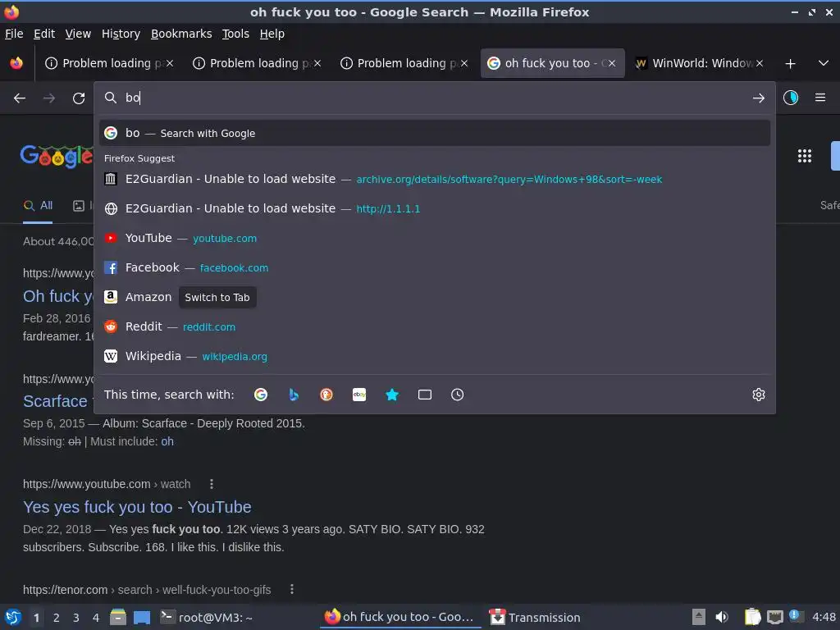The image size is (840, 630).
Task: Open the View menu
Action: 78,34
